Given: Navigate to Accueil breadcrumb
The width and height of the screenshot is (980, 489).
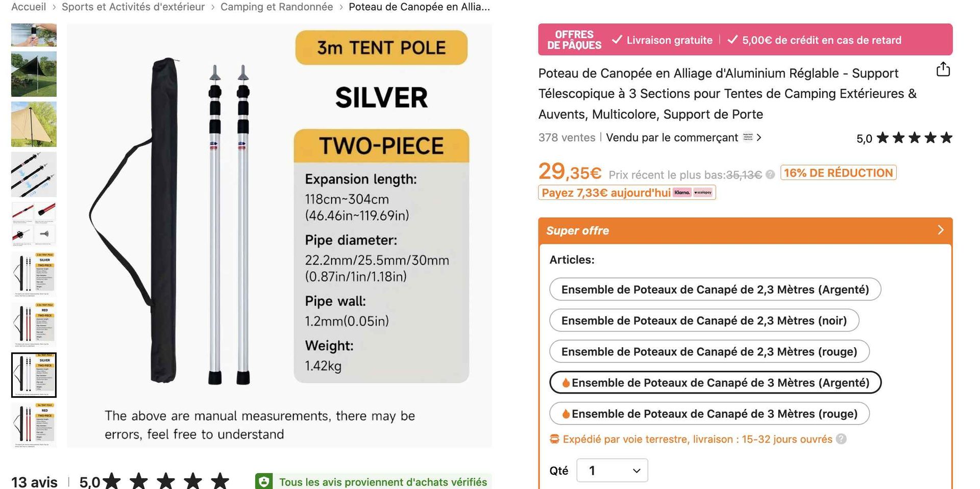Looking at the screenshot, I should [x=29, y=7].
